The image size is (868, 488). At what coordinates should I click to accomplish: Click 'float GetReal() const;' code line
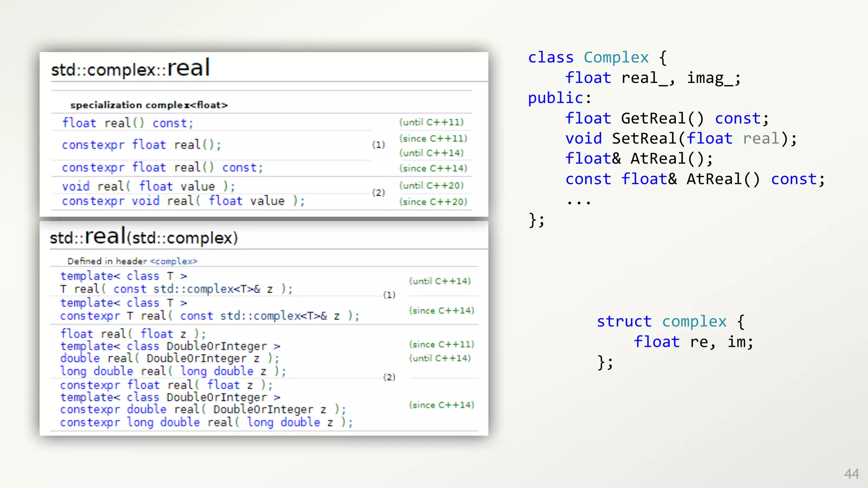coord(667,118)
